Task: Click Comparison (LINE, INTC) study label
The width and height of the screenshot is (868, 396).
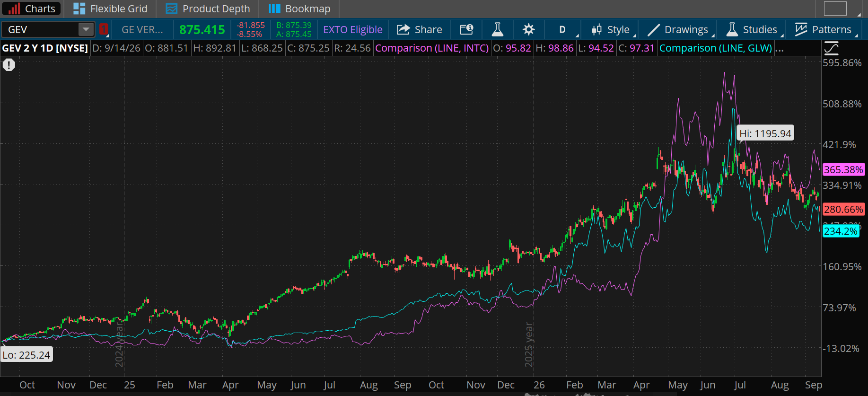Action: pos(432,48)
